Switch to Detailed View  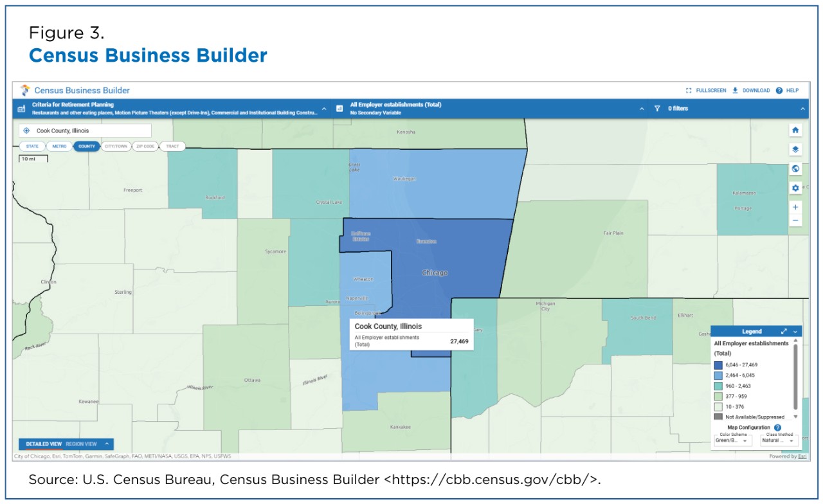pos(44,444)
